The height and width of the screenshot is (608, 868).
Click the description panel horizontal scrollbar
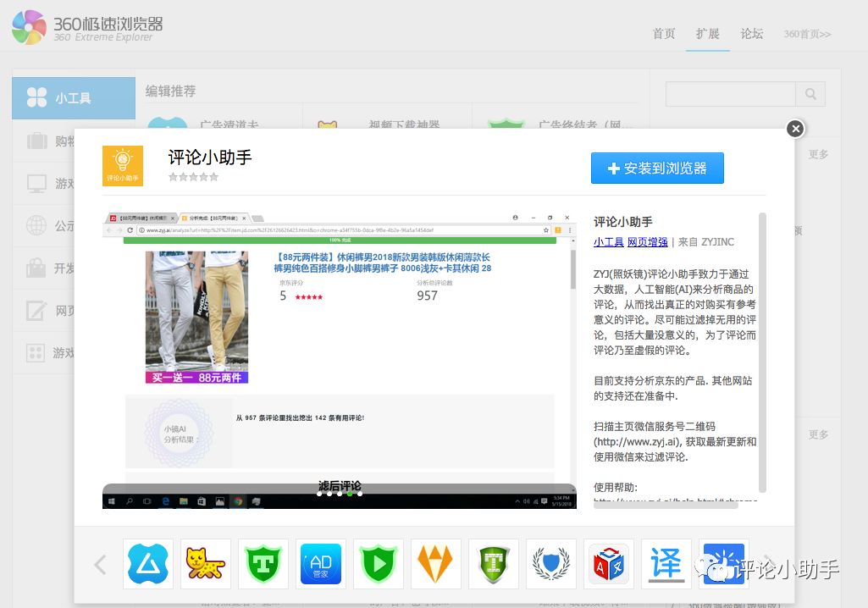click(x=666, y=505)
